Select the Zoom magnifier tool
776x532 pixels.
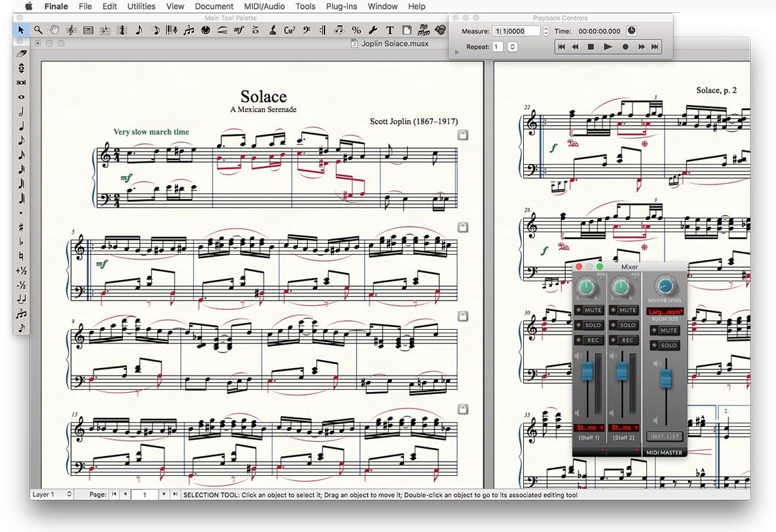pos(38,30)
